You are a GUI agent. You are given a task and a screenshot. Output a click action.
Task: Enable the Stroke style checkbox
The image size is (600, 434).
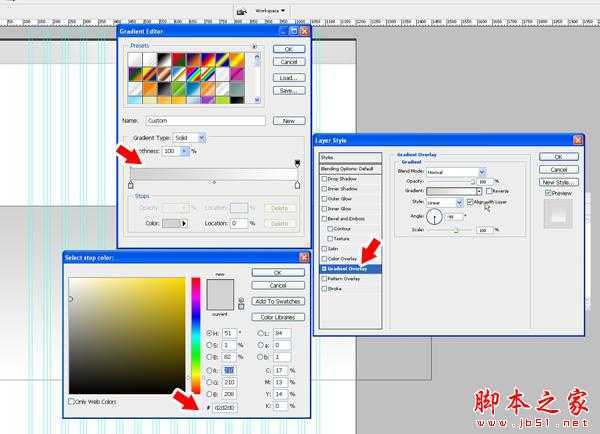point(324,289)
